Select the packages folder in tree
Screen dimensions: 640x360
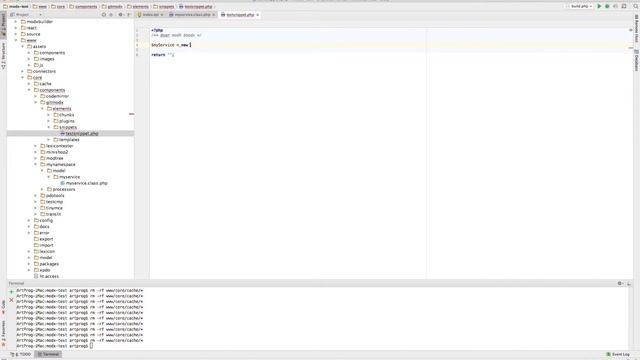pos(46,264)
